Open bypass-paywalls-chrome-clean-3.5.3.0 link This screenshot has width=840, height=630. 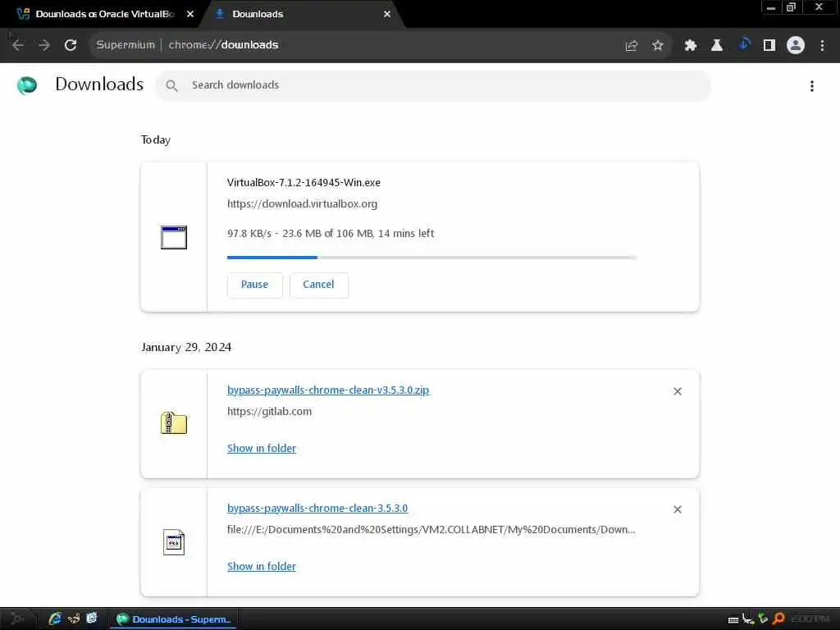click(x=317, y=509)
